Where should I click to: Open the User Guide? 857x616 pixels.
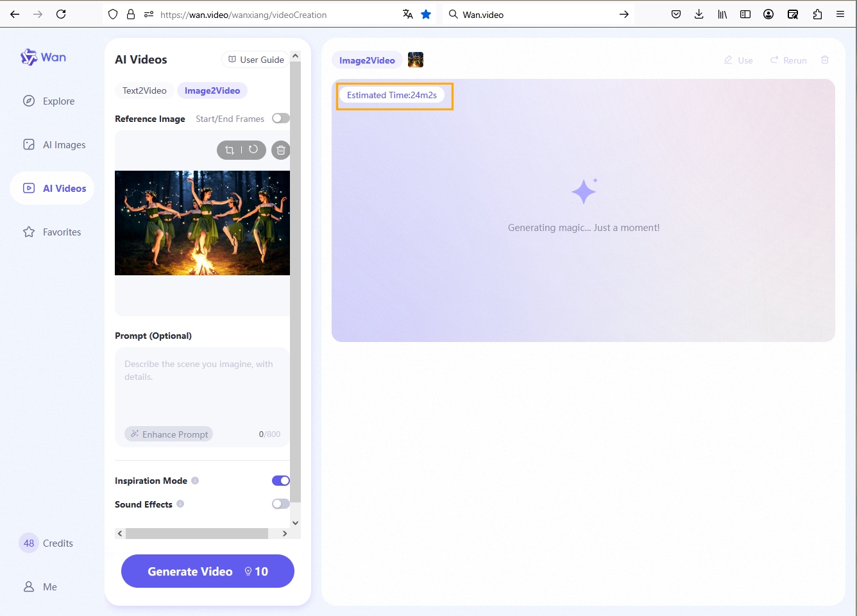point(256,60)
